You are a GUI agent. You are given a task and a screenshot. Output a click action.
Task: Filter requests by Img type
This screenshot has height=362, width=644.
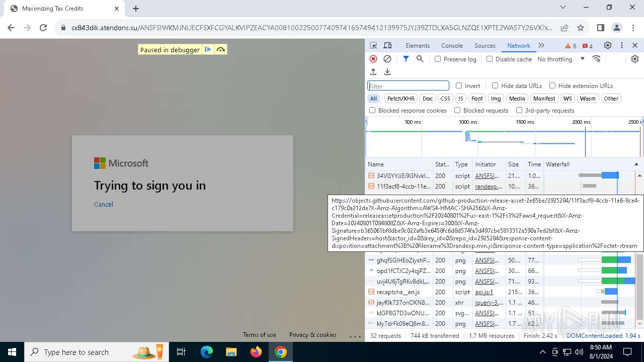tap(496, 99)
